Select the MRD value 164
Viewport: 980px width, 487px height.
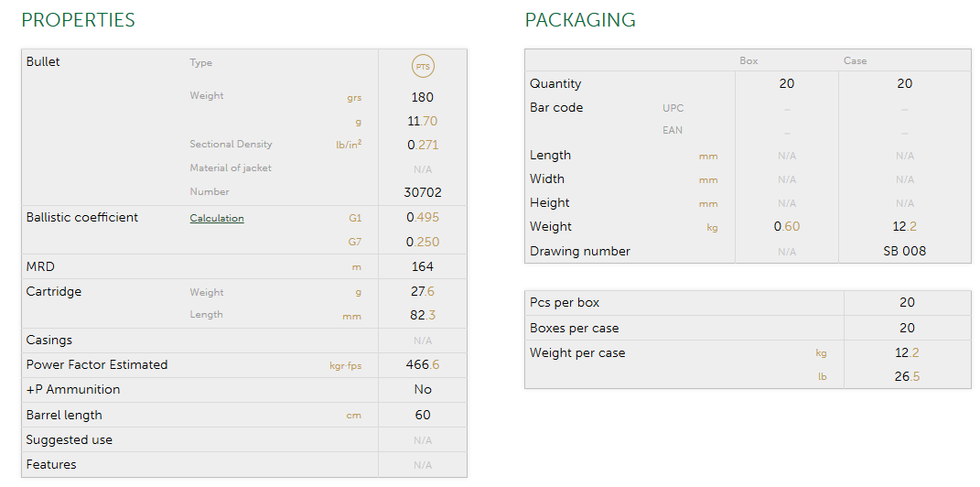click(x=422, y=267)
